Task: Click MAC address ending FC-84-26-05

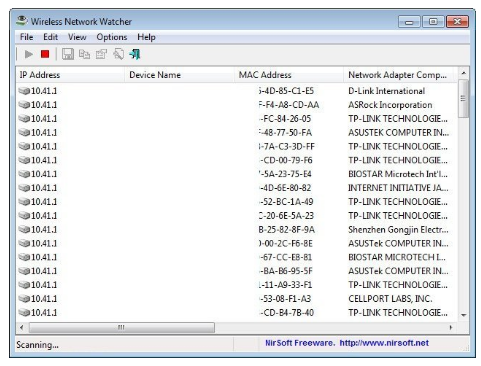Action: coord(285,118)
